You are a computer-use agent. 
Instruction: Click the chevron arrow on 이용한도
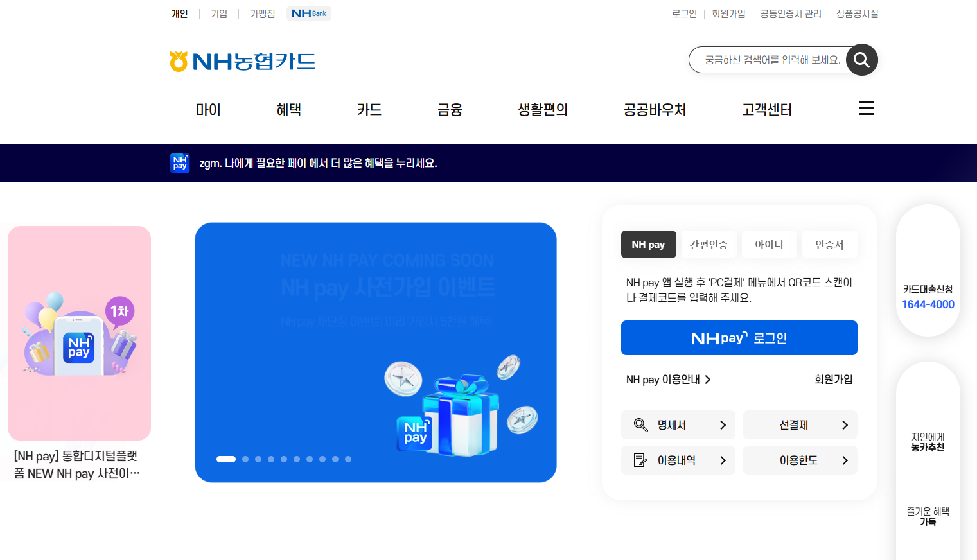tap(845, 460)
